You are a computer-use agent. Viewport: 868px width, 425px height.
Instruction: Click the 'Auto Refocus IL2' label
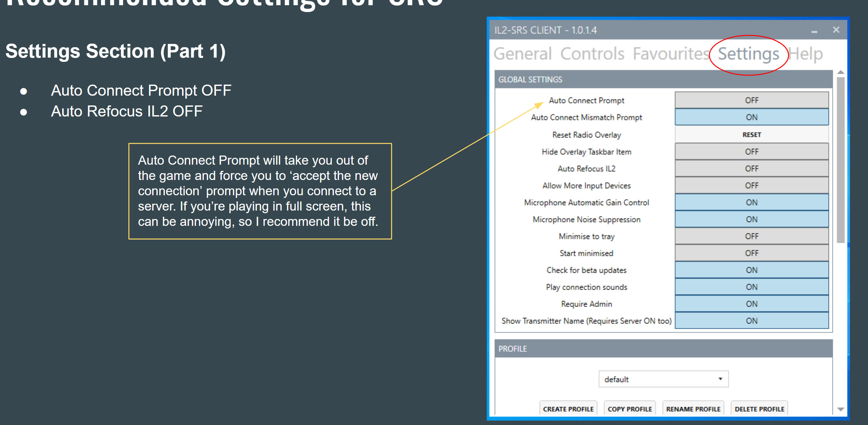coord(586,168)
